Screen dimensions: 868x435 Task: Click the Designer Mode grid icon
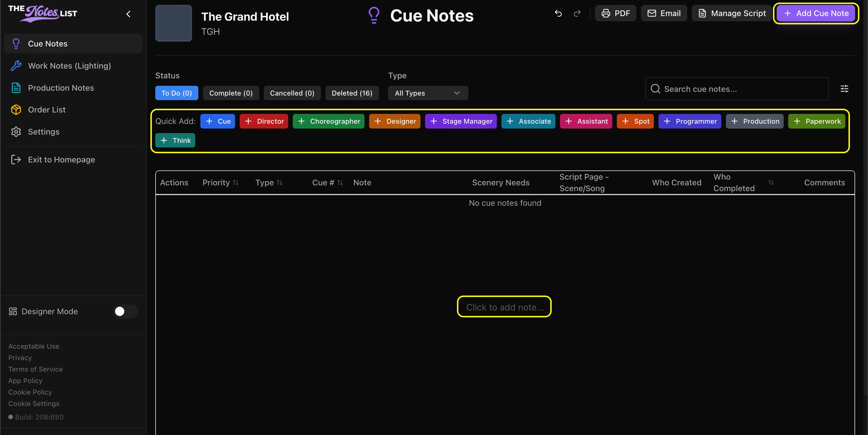pos(13,311)
